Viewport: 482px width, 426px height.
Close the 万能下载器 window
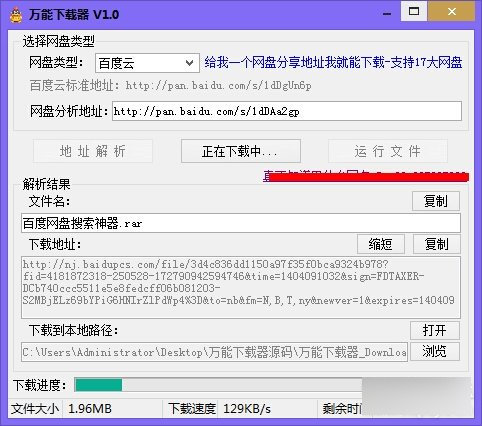[452, 11]
